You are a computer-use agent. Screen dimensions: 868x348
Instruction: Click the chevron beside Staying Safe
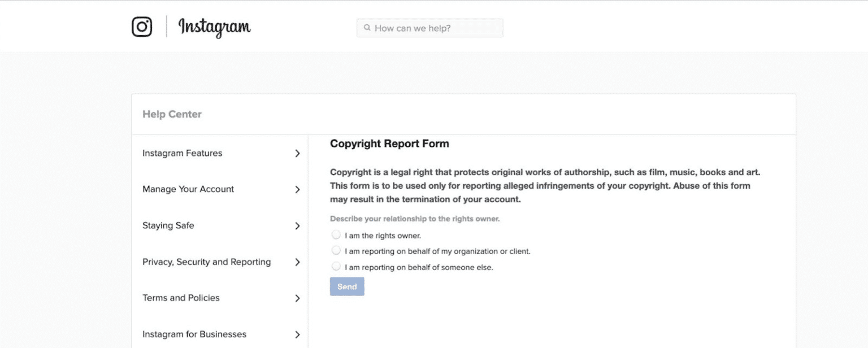click(297, 225)
